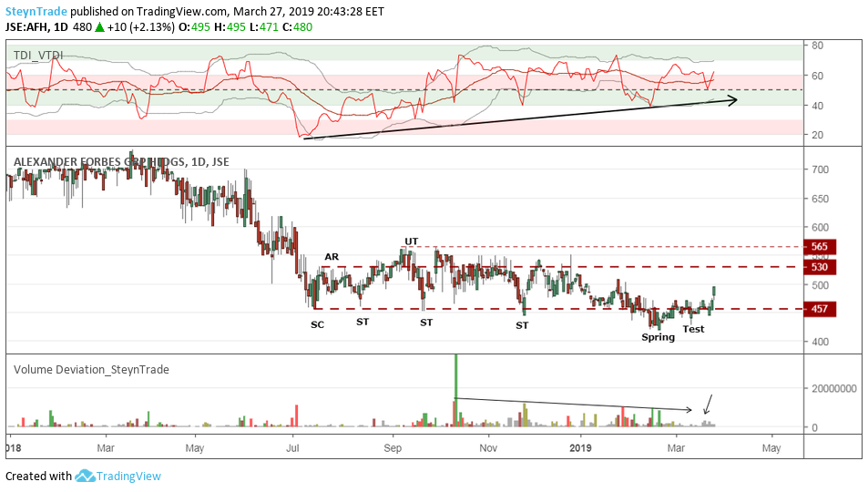
Task: Click the ST label near November low
Action: pyautogui.click(x=522, y=326)
